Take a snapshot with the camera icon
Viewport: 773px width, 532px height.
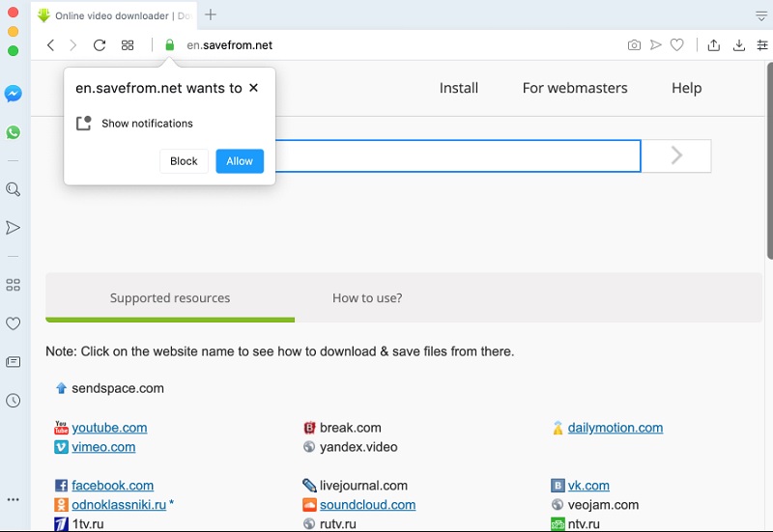pyautogui.click(x=634, y=45)
